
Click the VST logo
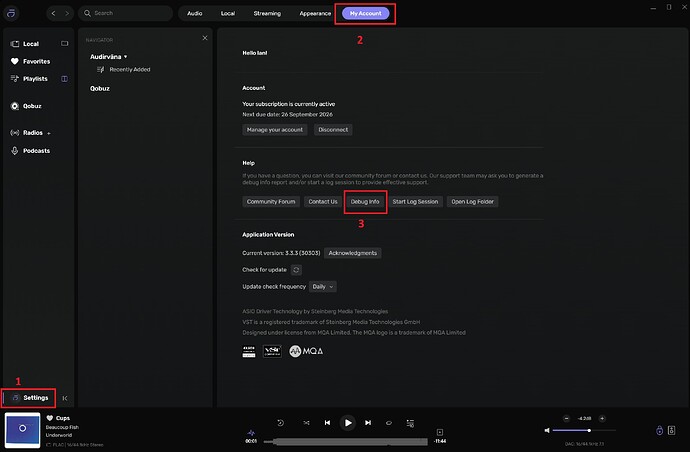point(272,351)
